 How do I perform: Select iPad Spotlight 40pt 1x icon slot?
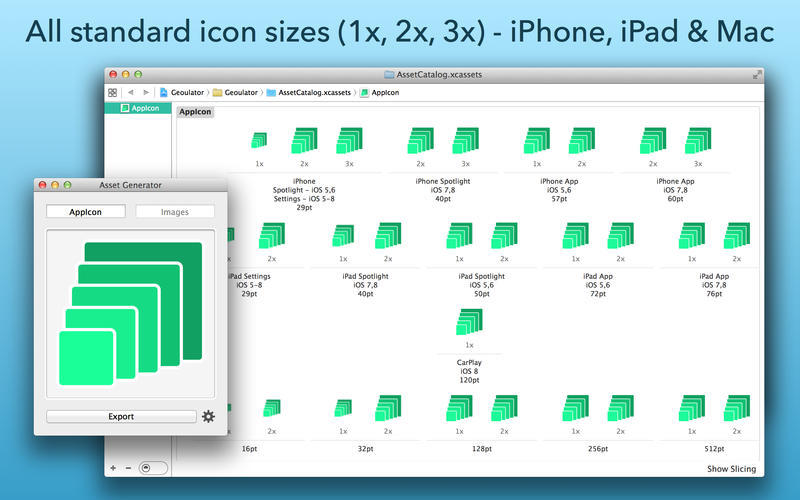[343, 236]
